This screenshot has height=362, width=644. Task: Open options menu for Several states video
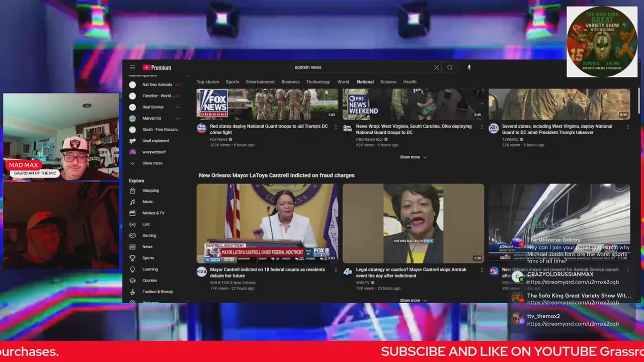[628, 127]
